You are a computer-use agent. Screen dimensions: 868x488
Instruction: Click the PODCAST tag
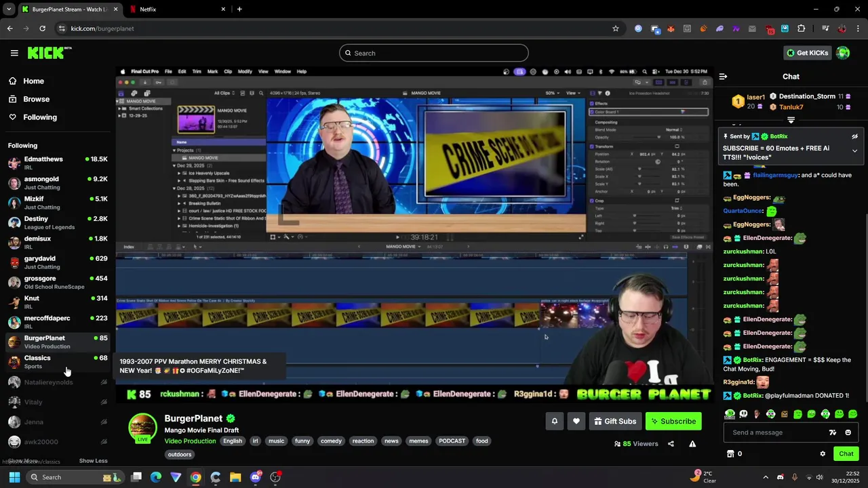tap(452, 441)
